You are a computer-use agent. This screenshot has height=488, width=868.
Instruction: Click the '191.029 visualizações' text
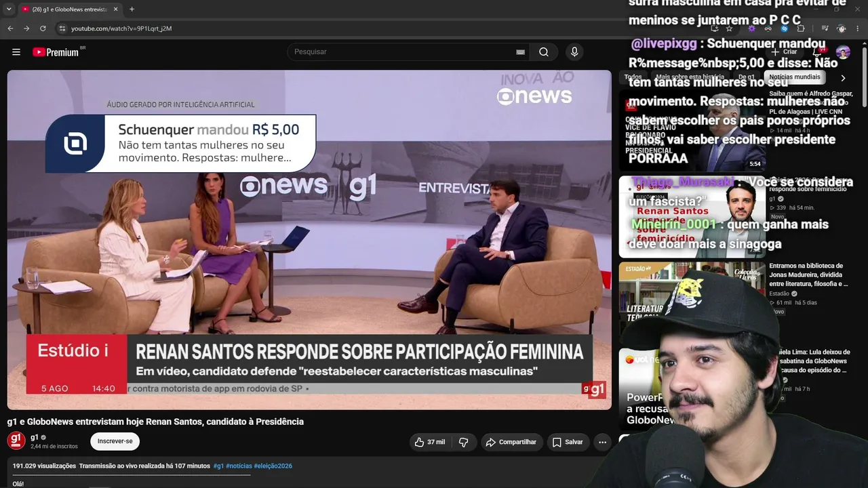pos(44,466)
